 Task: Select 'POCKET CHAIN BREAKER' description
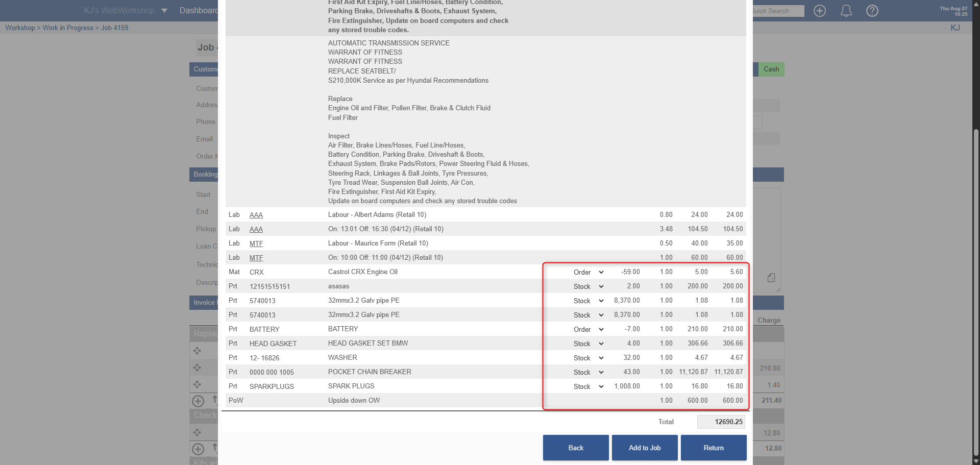click(x=370, y=372)
